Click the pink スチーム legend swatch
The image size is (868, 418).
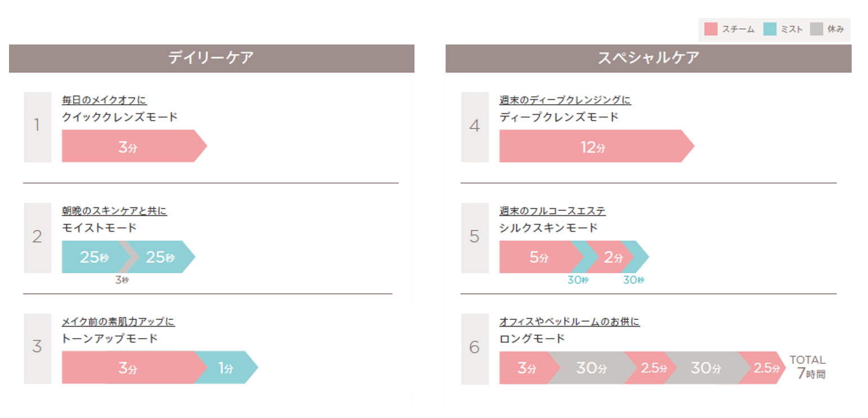click(711, 29)
